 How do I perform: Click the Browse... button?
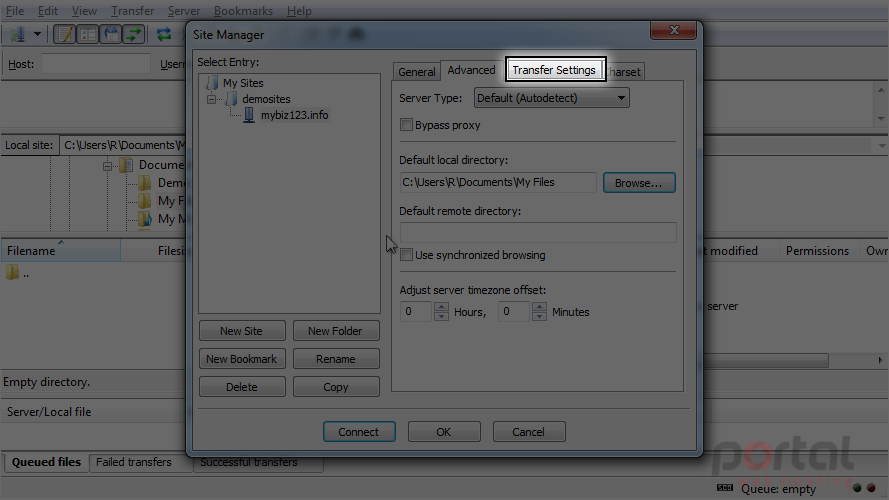point(639,183)
